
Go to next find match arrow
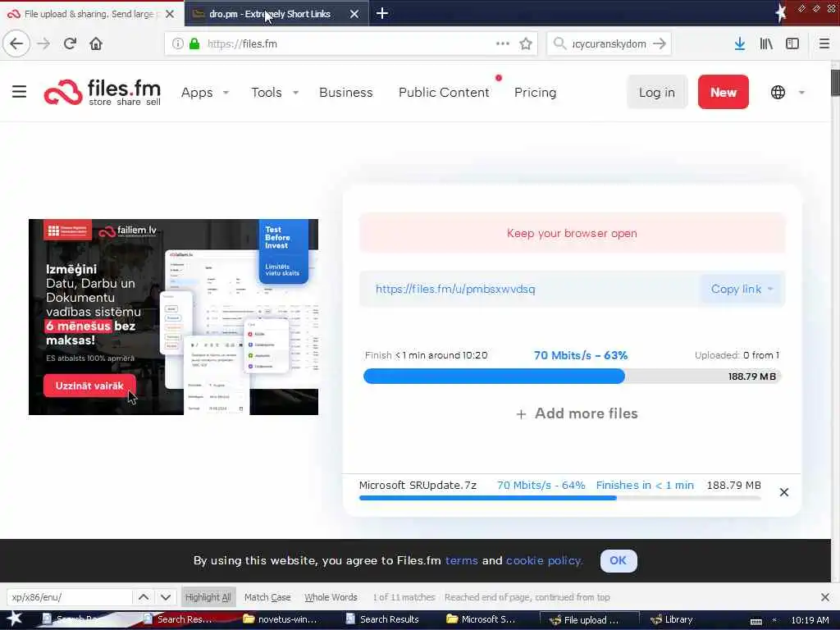(x=166, y=597)
